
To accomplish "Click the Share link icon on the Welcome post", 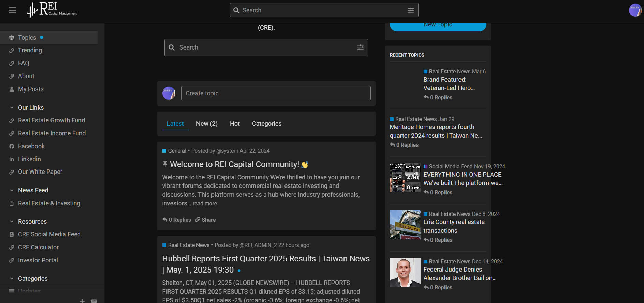I will pyautogui.click(x=197, y=220).
